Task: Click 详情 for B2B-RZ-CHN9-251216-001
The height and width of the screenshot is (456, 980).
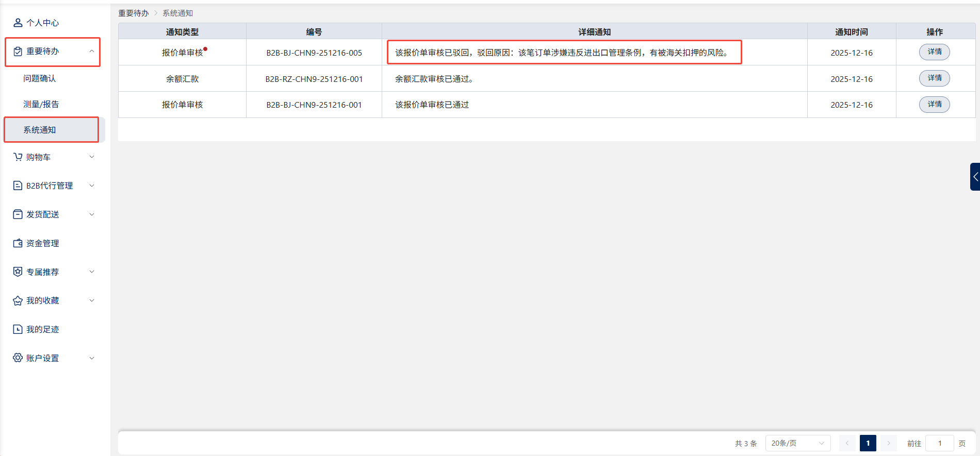Action: pos(935,78)
